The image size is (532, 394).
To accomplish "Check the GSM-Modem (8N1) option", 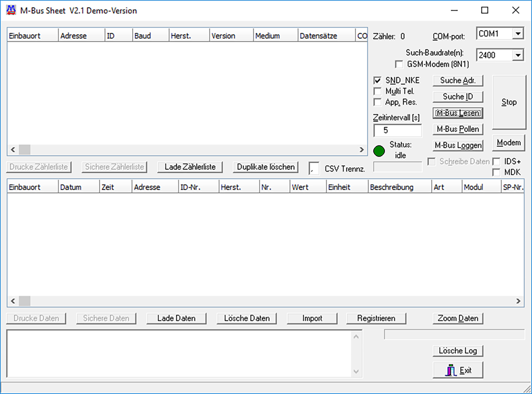I will pos(399,64).
